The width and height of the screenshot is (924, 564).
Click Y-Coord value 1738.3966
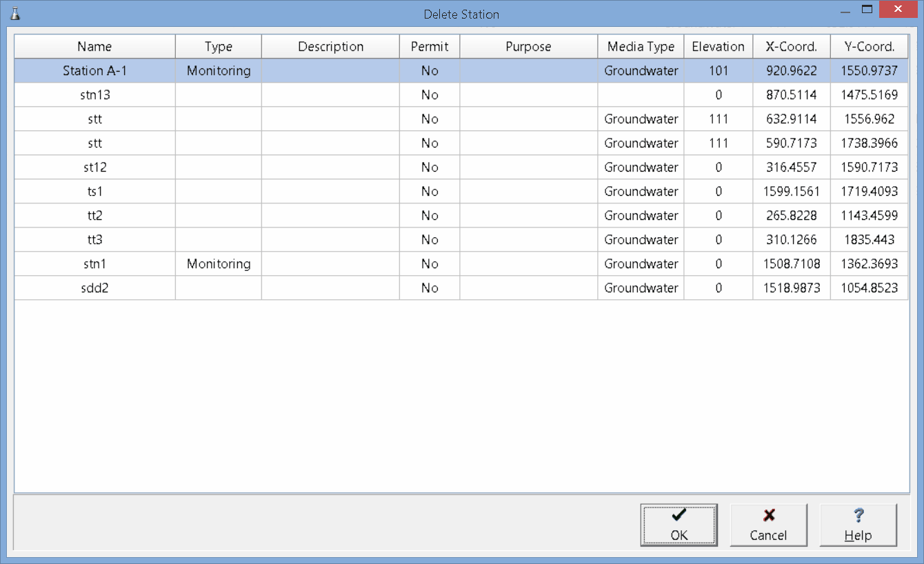[870, 143]
